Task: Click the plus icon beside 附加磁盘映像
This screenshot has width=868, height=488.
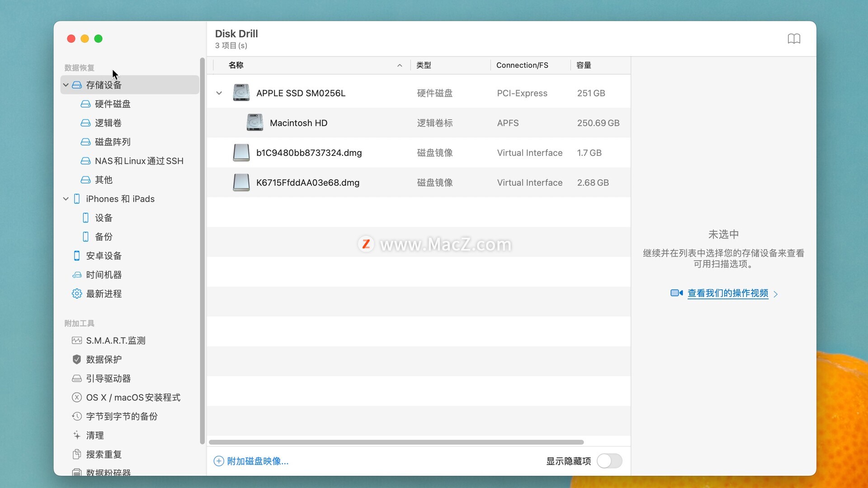Action: (x=219, y=461)
